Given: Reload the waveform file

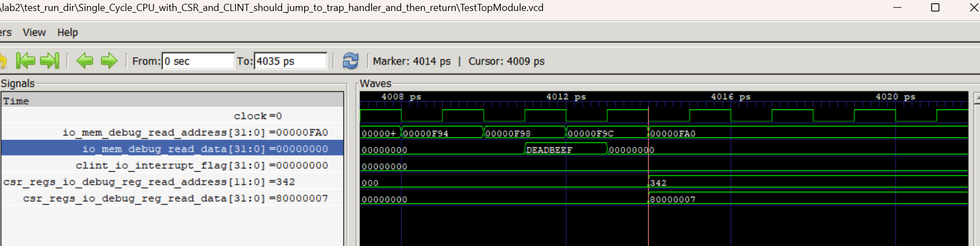Looking at the screenshot, I should click(x=350, y=61).
